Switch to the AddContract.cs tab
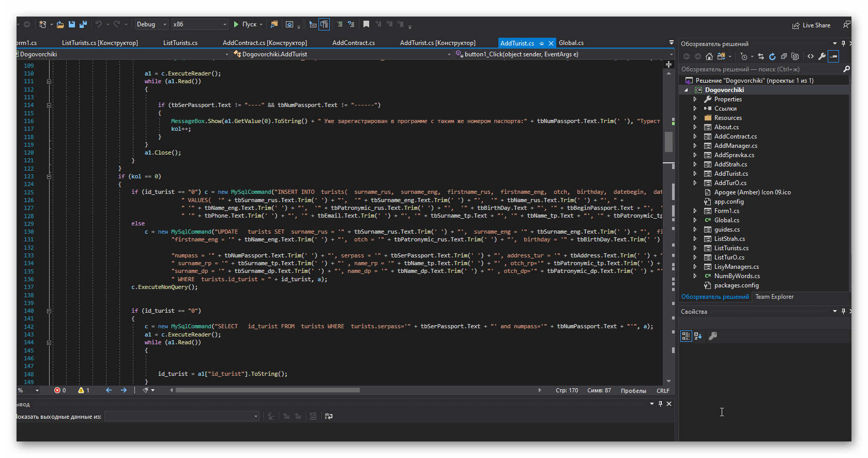This screenshot has width=868, height=458. [x=354, y=43]
